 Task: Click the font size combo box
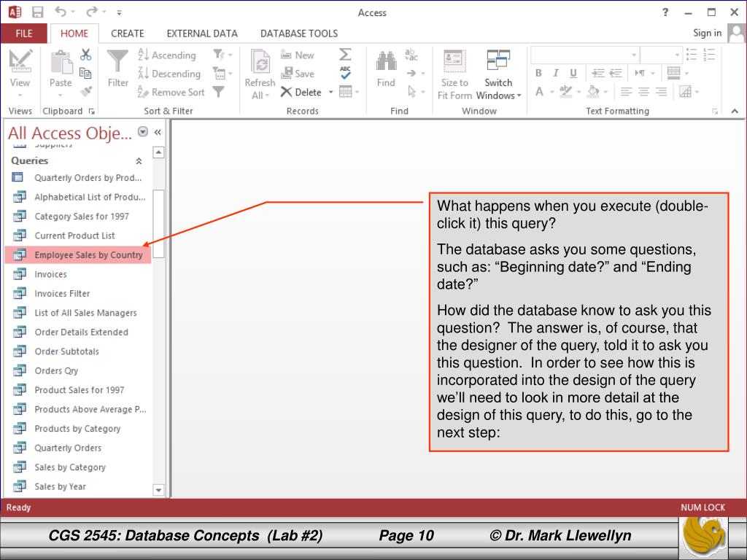pyautogui.click(x=661, y=55)
